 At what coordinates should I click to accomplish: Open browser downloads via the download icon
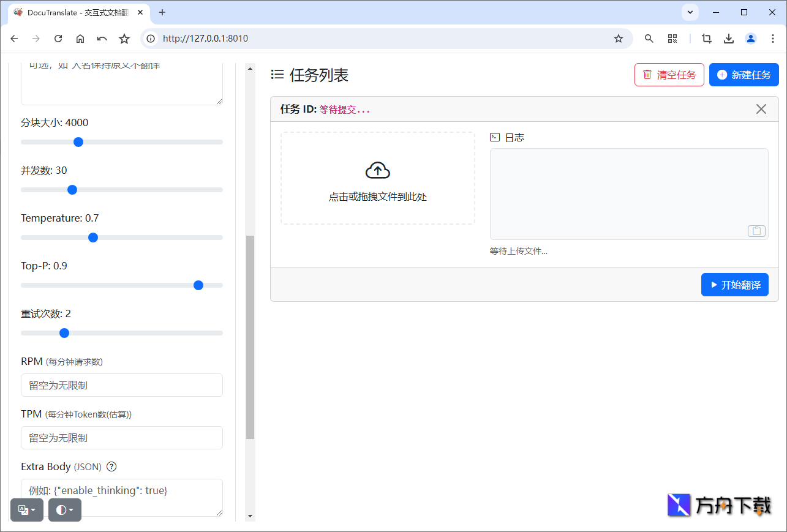click(x=729, y=38)
